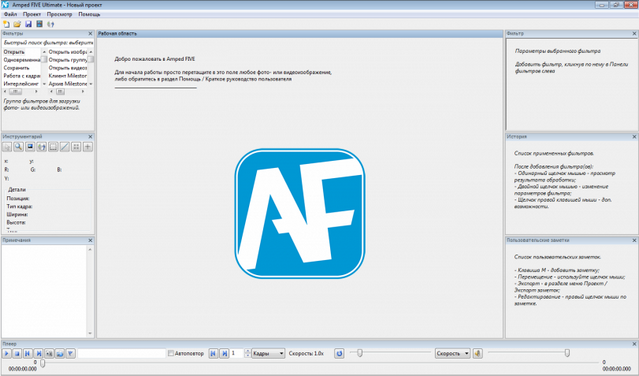639x376 pixels.
Task: Click the New project icon in toolbar
Action: (6, 24)
